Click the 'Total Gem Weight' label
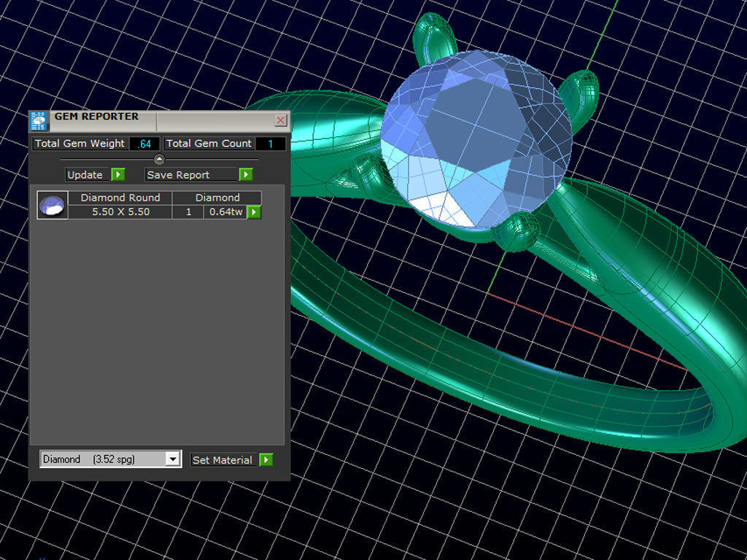747x560 pixels. click(x=80, y=144)
